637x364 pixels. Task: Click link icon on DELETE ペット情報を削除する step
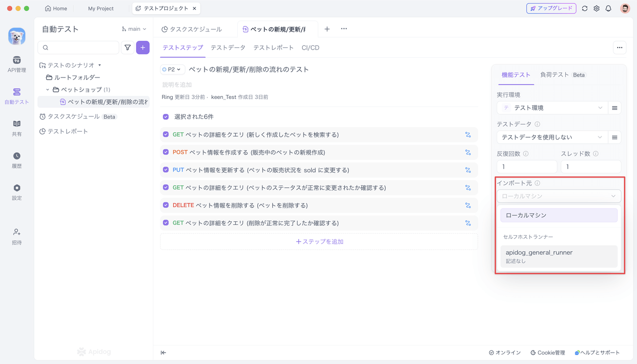click(x=468, y=205)
